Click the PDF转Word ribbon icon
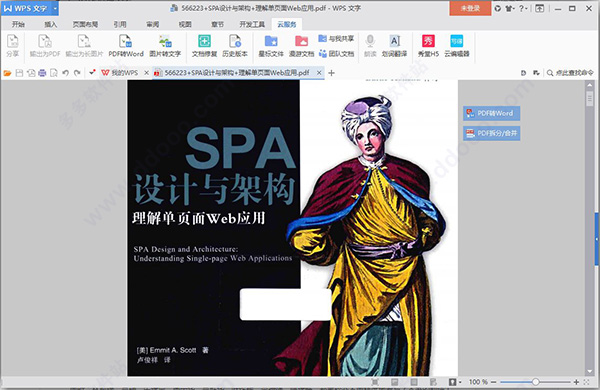The height and width of the screenshot is (390, 600). coord(126,46)
